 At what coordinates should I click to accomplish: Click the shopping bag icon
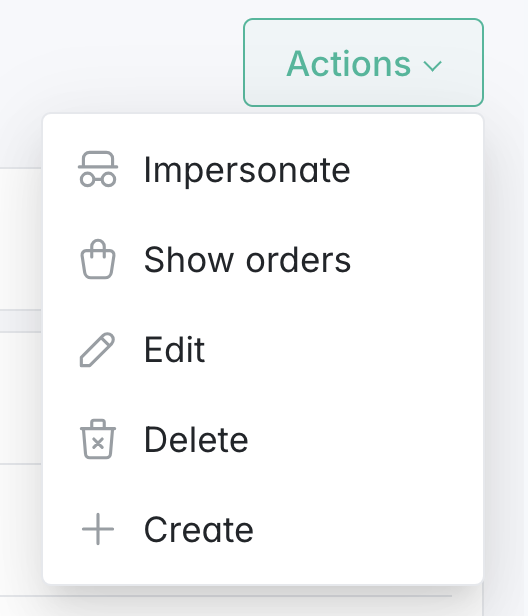(x=98, y=259)
